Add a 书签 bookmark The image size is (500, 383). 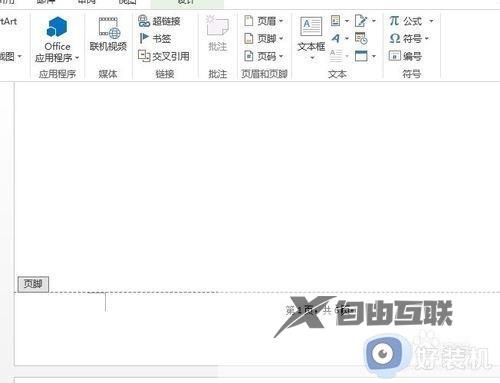tap(155, 39)
